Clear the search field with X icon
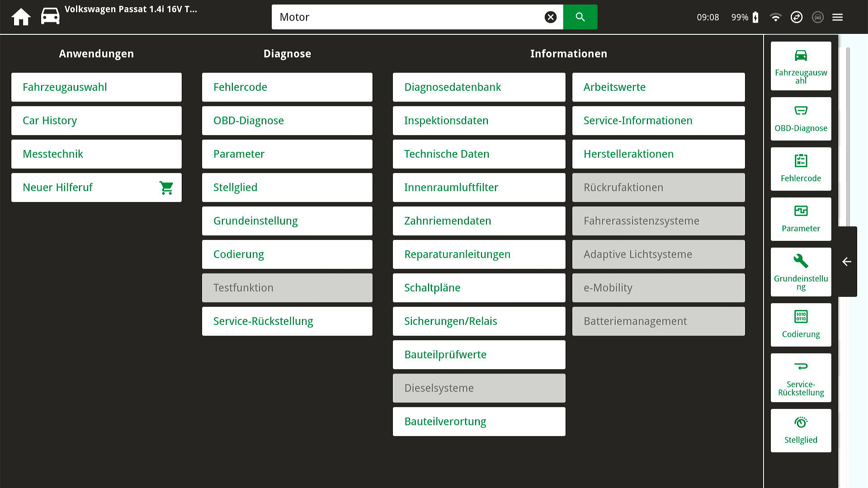This screenshot has width=868, height=488. click(x=550, y=17)
